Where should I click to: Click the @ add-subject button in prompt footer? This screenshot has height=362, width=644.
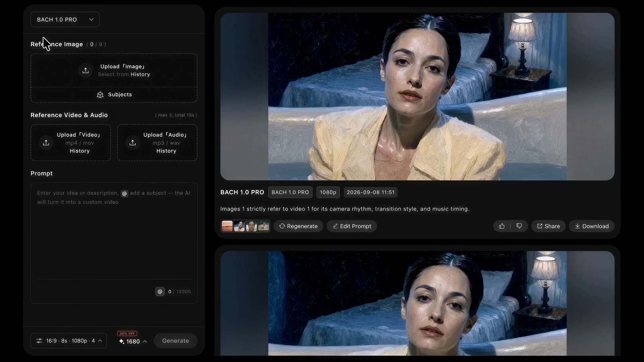[x=160, y=292]
